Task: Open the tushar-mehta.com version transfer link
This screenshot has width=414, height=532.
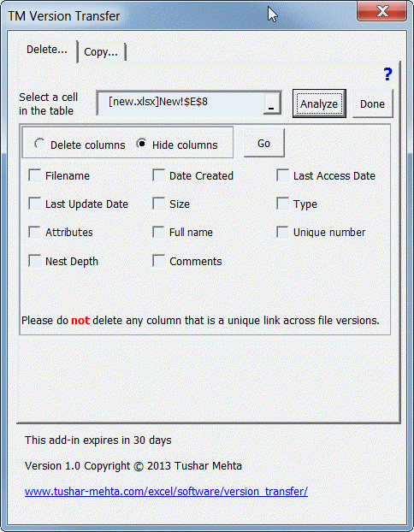Action: tap(166, 491)
